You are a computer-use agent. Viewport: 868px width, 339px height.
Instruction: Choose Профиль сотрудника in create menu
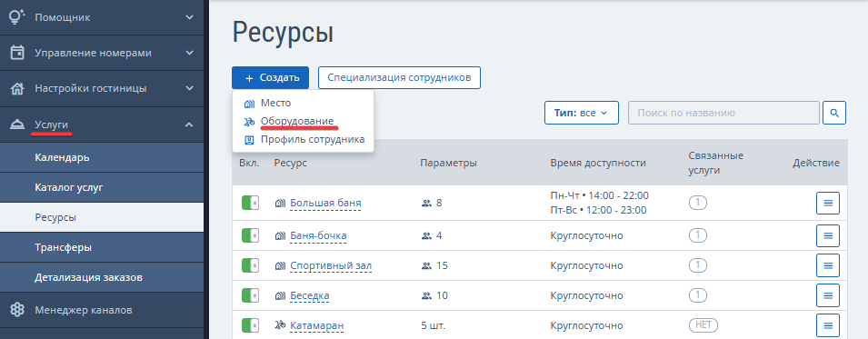(x=313, y=140)
